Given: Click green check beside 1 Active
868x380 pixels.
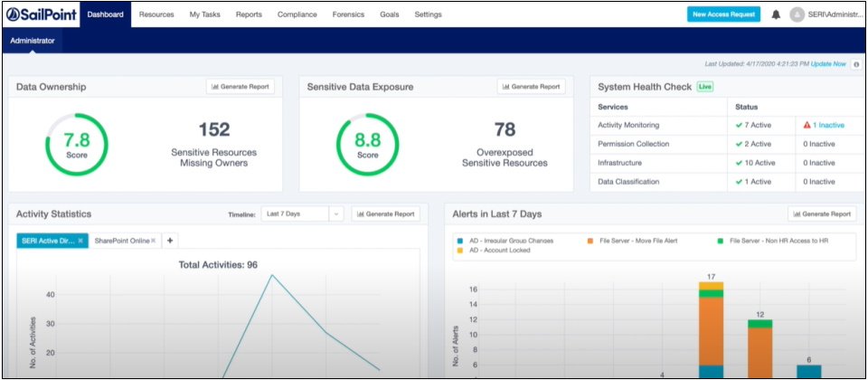Looking at the screenshot, I should pos(739,182).
